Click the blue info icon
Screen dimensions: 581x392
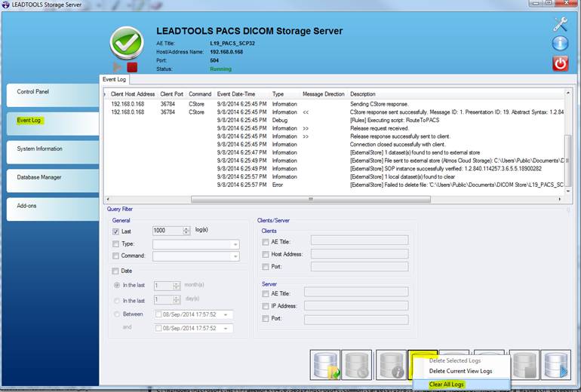[559, 44]
